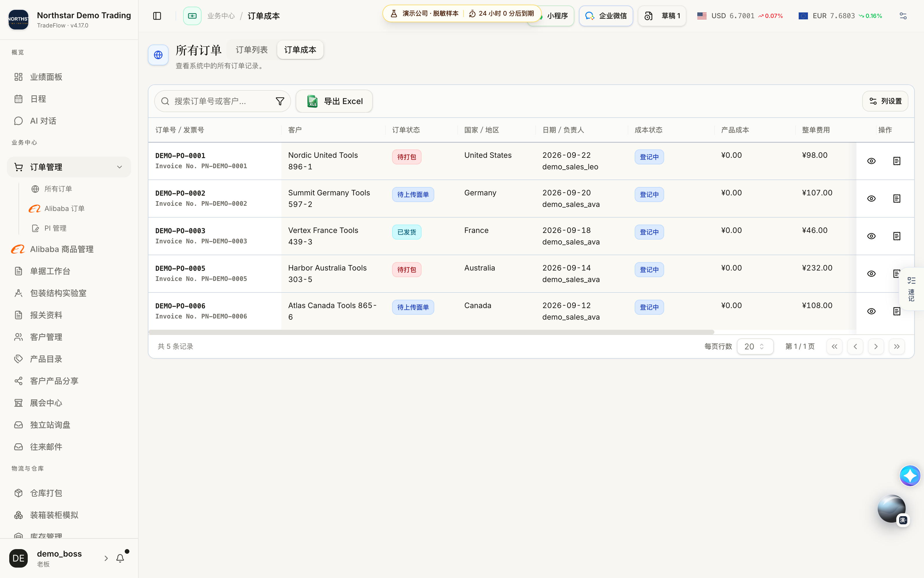Open 日程 calendar in sidebar
The height and width of the screenshot is (578, 924).
[x=69, y=99]
